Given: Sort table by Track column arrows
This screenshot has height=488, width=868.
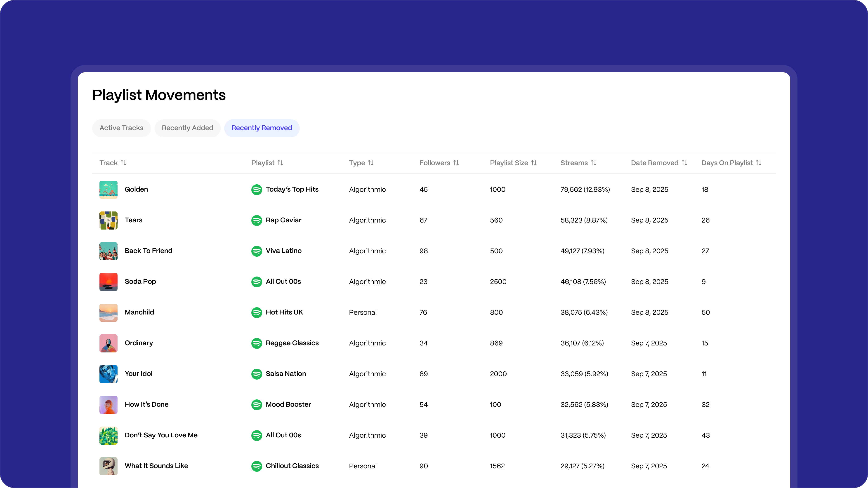Looking at the screenshot, I should [x=123, y=163].
